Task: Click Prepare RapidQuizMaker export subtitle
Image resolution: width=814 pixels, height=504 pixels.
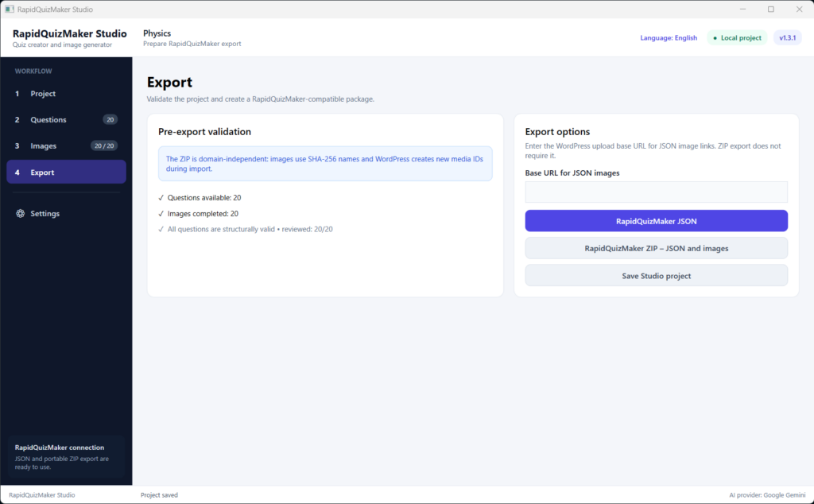Action: [192, 44]
